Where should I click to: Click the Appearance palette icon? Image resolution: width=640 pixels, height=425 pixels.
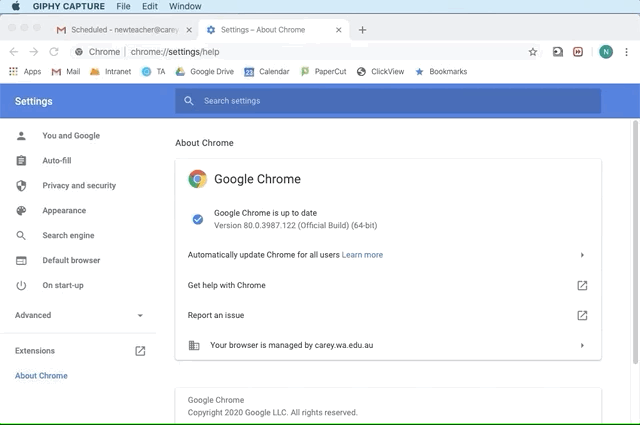pyautogui.click(x=21, y=210)
